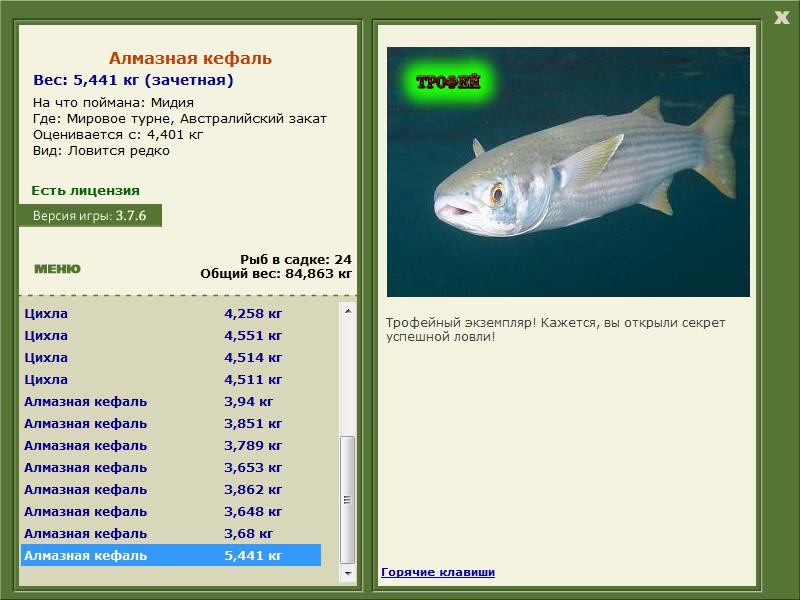Click the fish list scrollbar thumb
The width and height of the screenshot is (800, 600).
tap(348, 499)
